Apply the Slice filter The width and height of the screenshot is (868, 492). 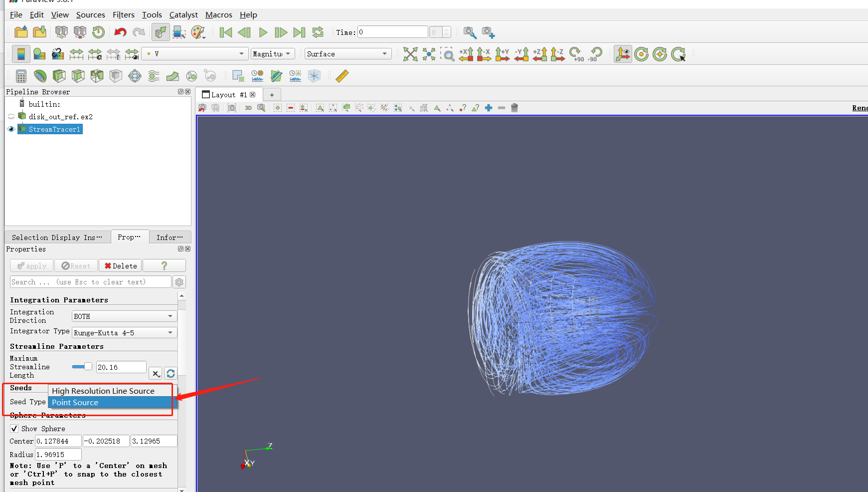(x=78, y=76)
